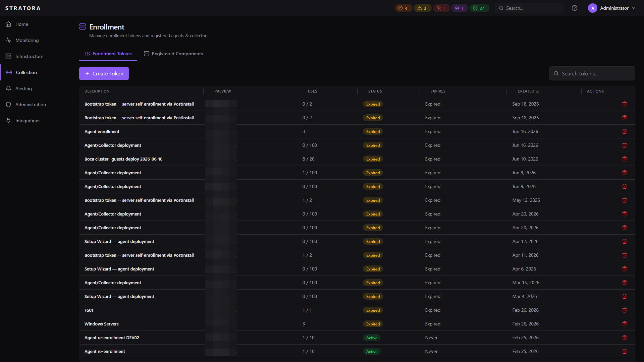Select the Collection sidebar item

26,72
